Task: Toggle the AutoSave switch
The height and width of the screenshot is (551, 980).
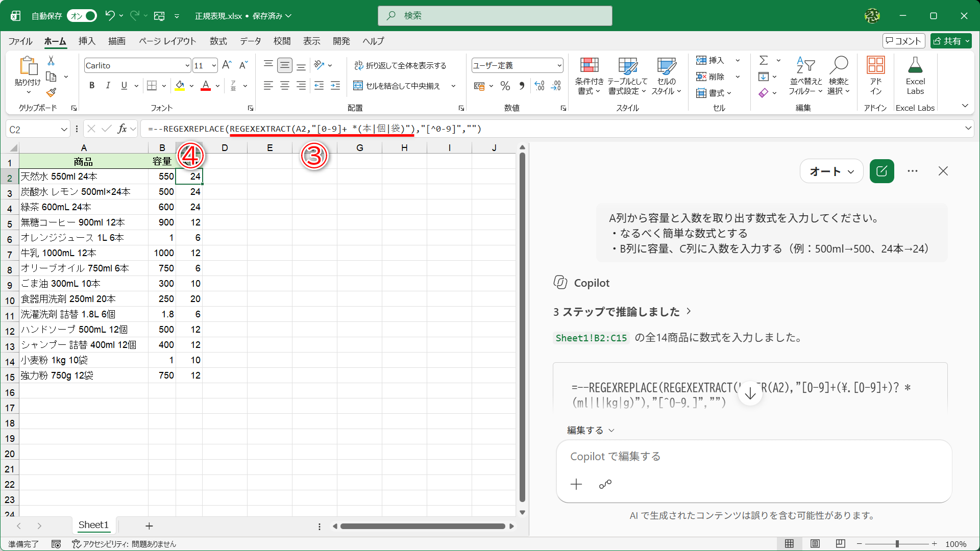Action: [82, 16]
